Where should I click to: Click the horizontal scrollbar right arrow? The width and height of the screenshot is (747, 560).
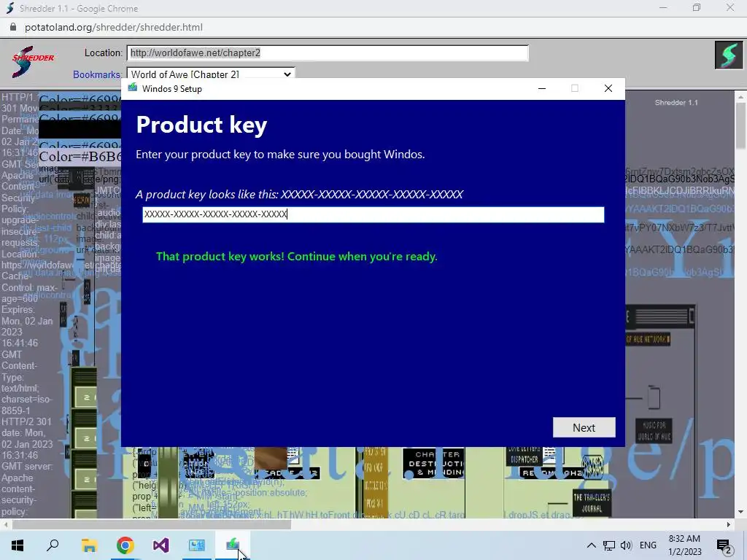tap(729, 524)
